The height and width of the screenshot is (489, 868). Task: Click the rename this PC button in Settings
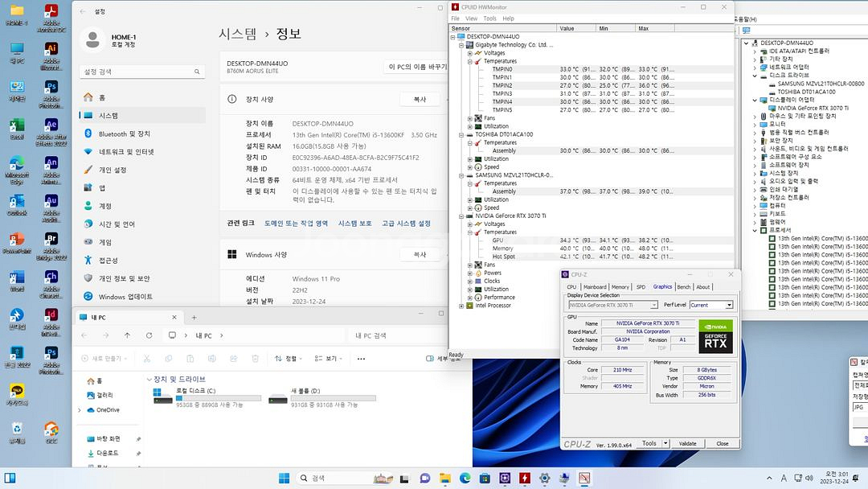tap(416, 67)
